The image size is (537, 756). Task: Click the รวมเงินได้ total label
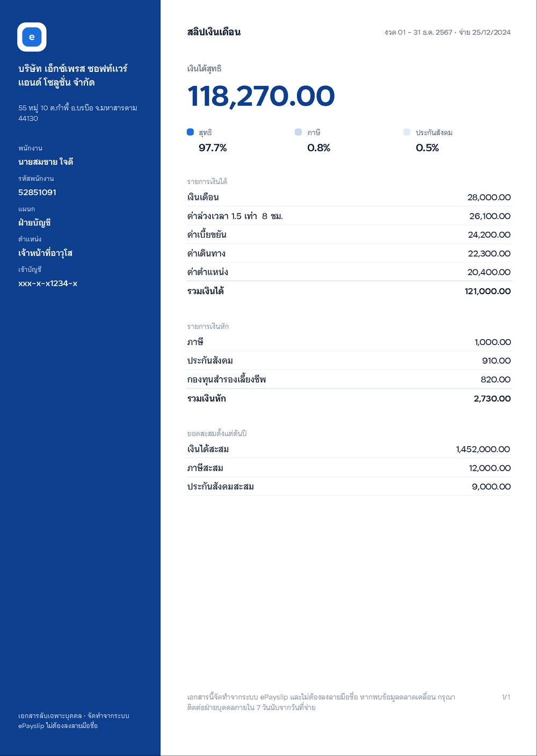coord(206,291)
